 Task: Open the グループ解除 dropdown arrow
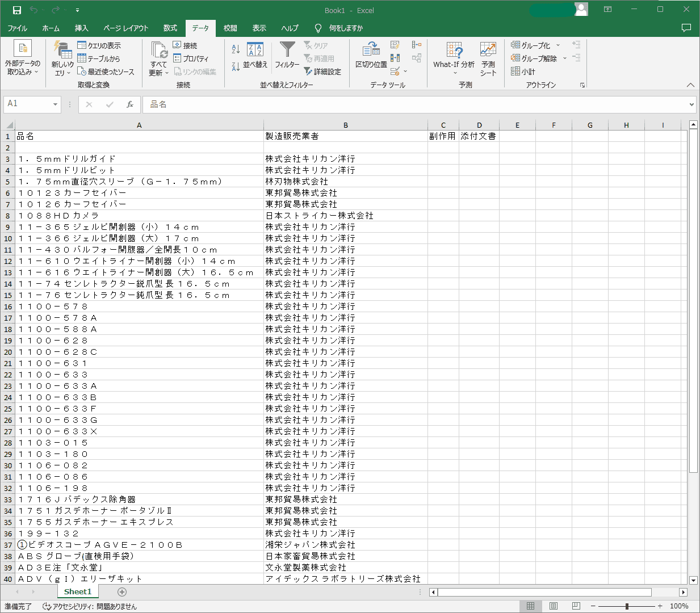[x=564, y=58]
